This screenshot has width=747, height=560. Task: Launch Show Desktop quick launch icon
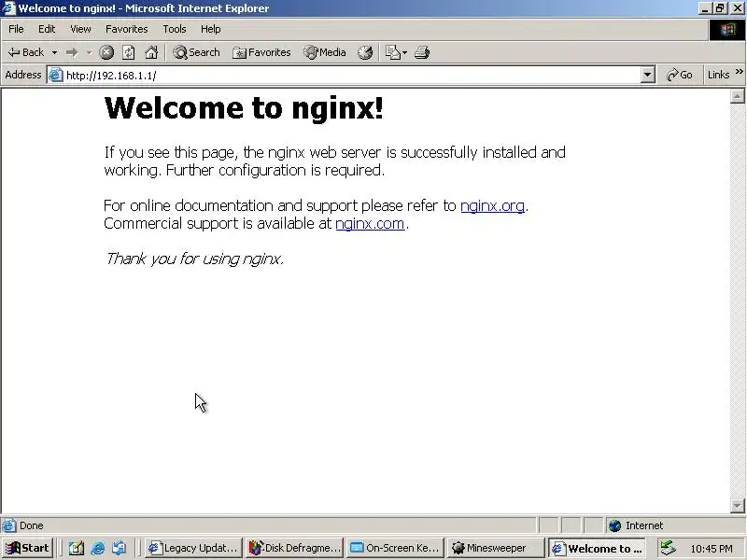[x=77, y=548]
